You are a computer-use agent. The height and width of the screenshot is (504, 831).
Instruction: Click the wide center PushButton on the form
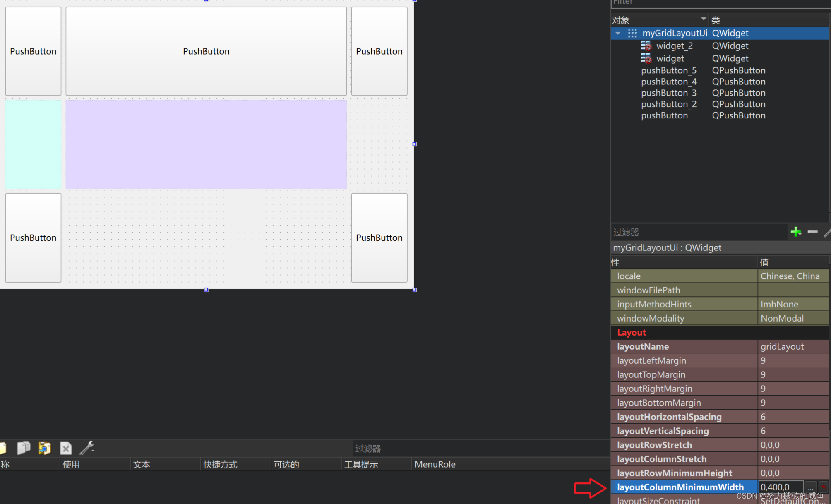coord(206,51)
